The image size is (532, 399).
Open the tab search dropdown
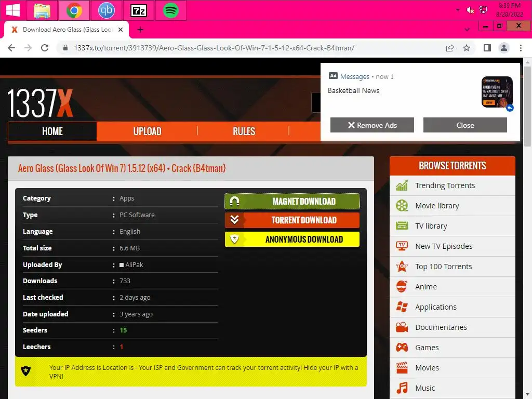(x=467, y=30)
